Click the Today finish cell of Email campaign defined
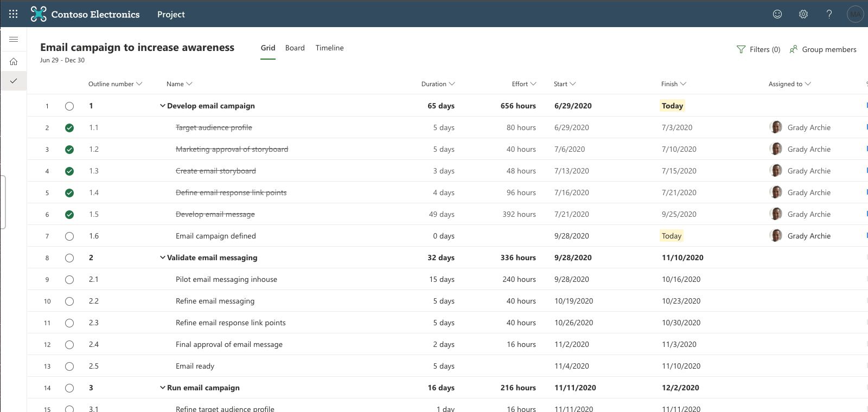This screenshot has width=868, height=412. click(672, 236)
